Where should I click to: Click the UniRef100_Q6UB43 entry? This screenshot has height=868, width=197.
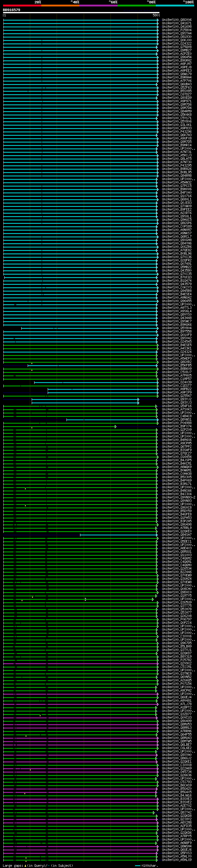[x=176, y=84]
